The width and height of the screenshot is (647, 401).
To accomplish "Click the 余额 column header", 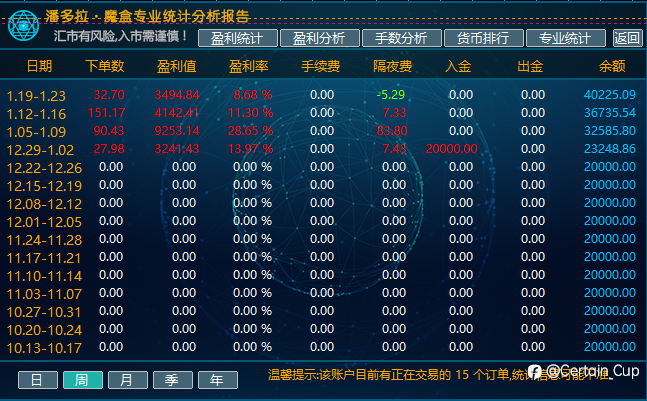I will tap(612, 66).
